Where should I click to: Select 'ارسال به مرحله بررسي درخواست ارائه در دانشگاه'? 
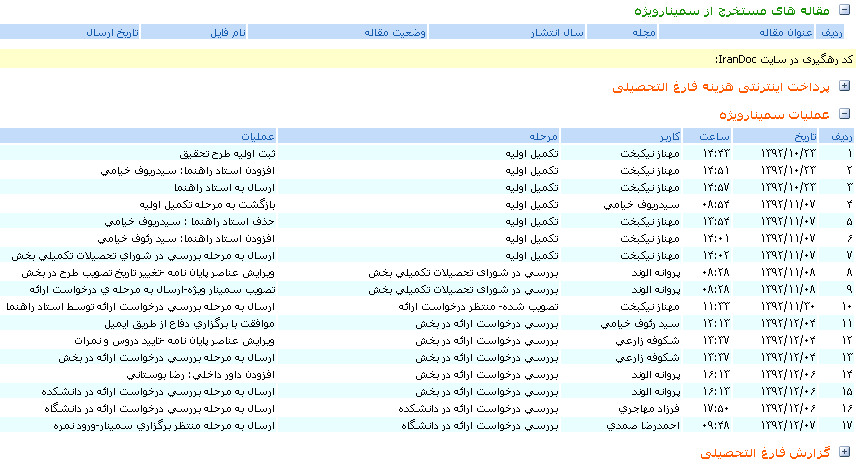(x=160, y=408)
